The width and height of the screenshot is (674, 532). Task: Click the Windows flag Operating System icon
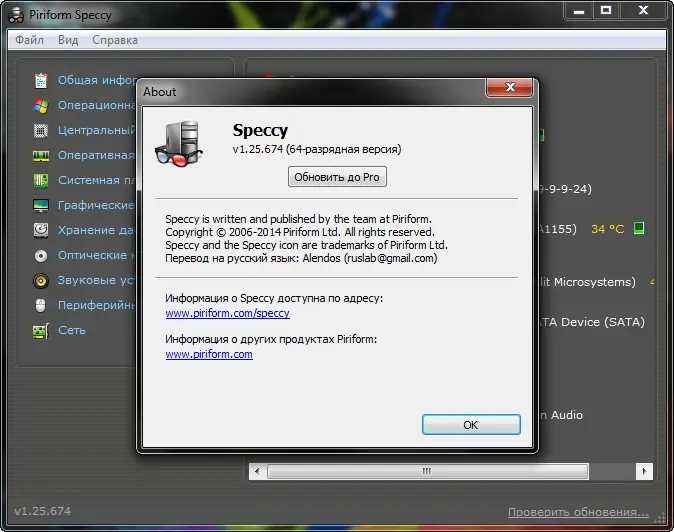(41, 105)
